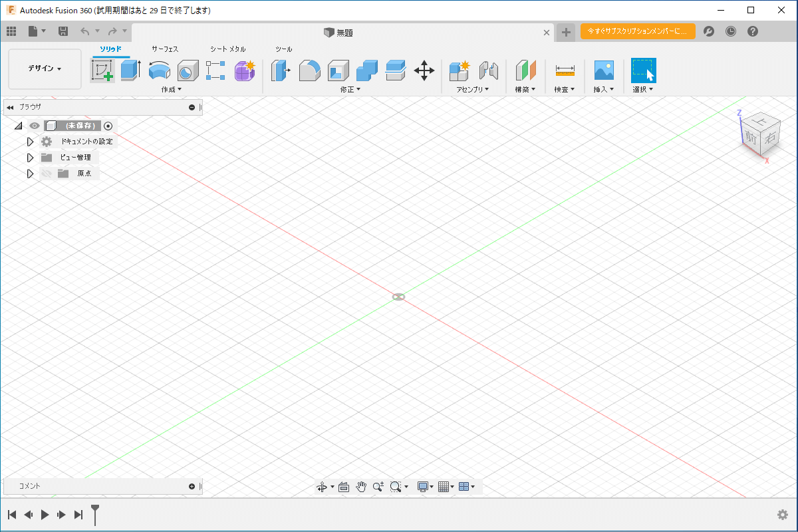
Task: Click the ViewCube 前 face
Action: click(x=751, y=138)
